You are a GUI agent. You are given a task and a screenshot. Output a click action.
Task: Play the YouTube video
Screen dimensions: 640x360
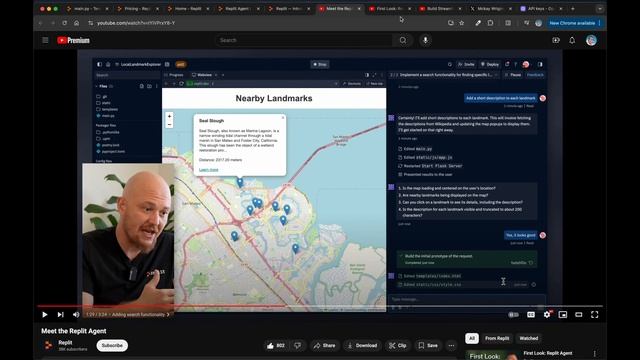(x=44, y=315)
